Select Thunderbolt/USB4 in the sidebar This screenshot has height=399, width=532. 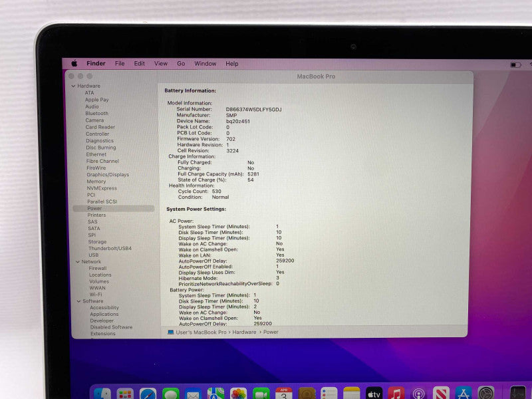click(110, 248)
